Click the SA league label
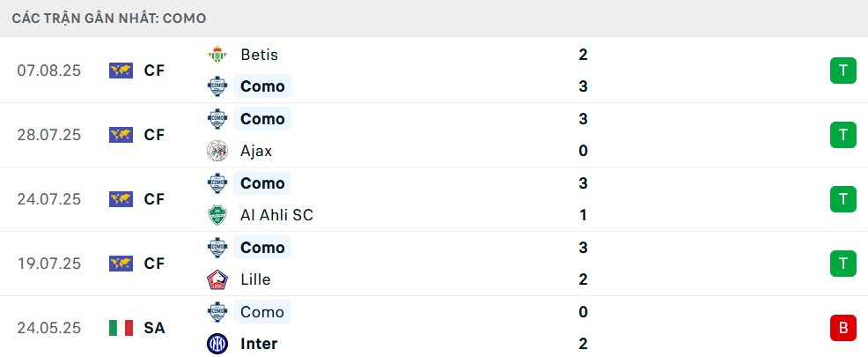868x357 pixels. pyautogui.click(x=154, y=328)
